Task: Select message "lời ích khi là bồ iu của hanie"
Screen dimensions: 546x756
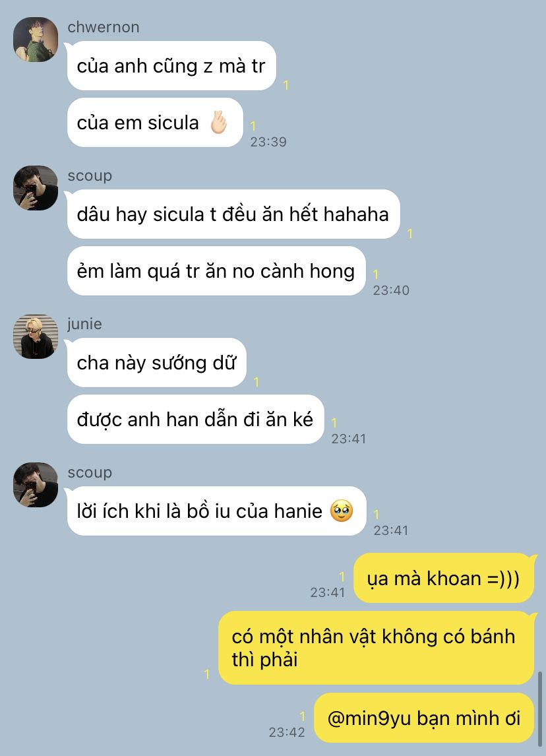Action: coord(216,511)
